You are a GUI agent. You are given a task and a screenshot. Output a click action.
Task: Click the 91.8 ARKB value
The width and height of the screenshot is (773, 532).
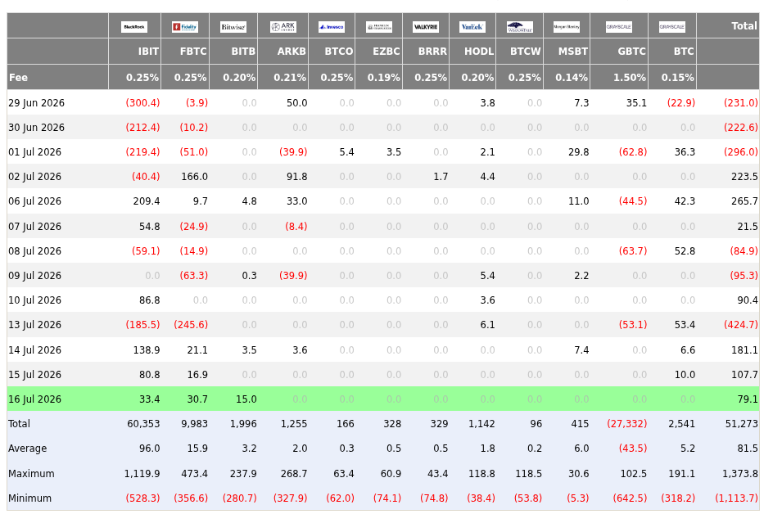(x=296, y=177)
